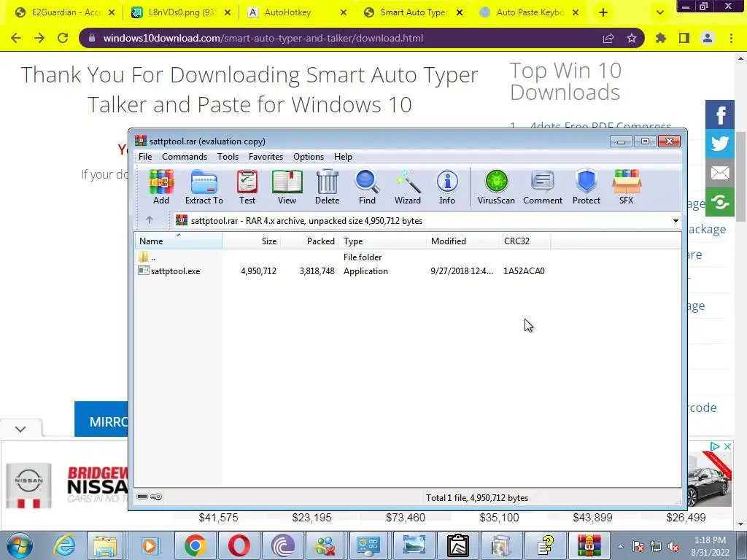Toggle the browser side panel icon
The width and height of the screenshot is (747, 560).
point(684,38)
